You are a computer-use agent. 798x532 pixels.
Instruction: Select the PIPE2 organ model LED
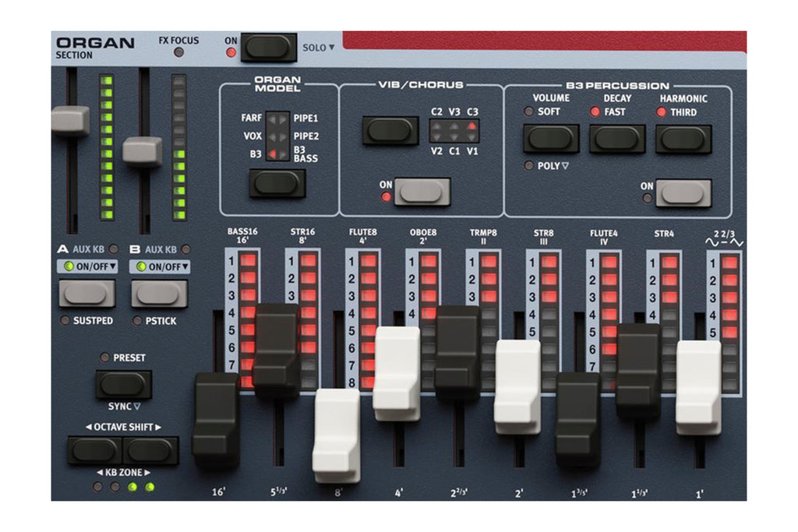(283, 137)
